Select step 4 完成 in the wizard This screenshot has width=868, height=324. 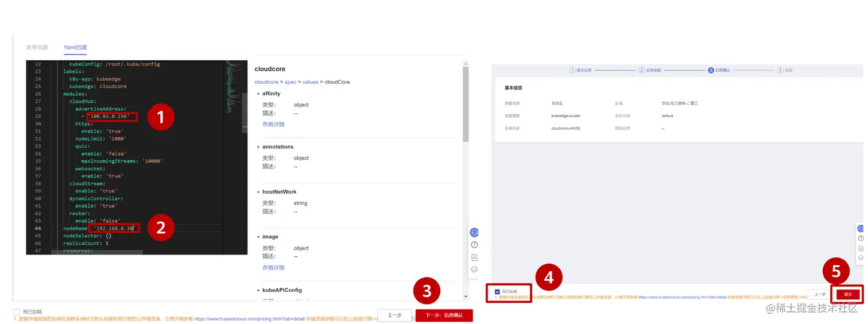[x=785, y=70]
